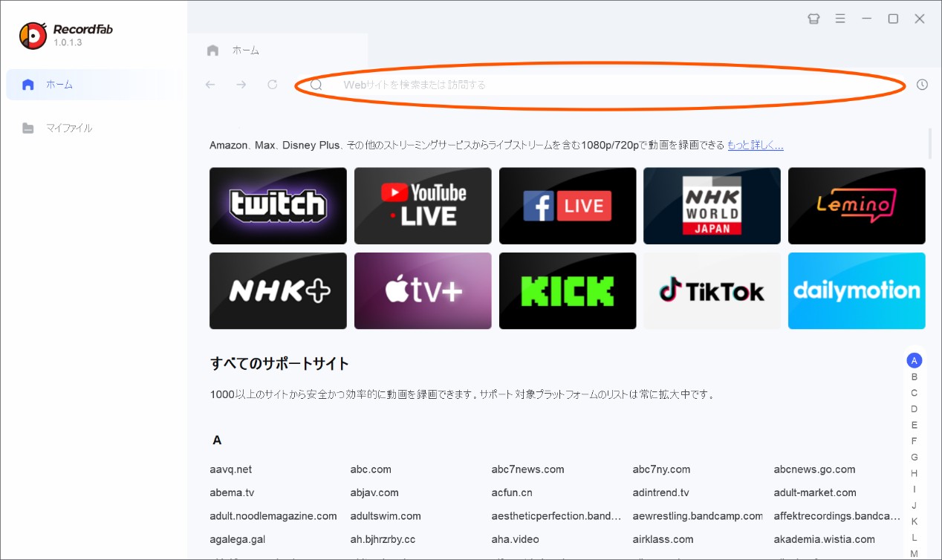Click the airklass.com site entry

663,539
